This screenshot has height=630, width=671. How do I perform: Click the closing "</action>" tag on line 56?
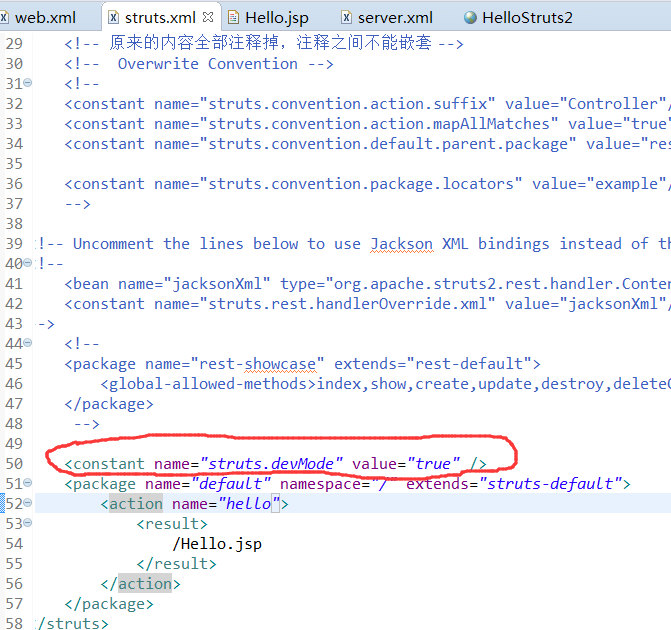click(140, 584)
